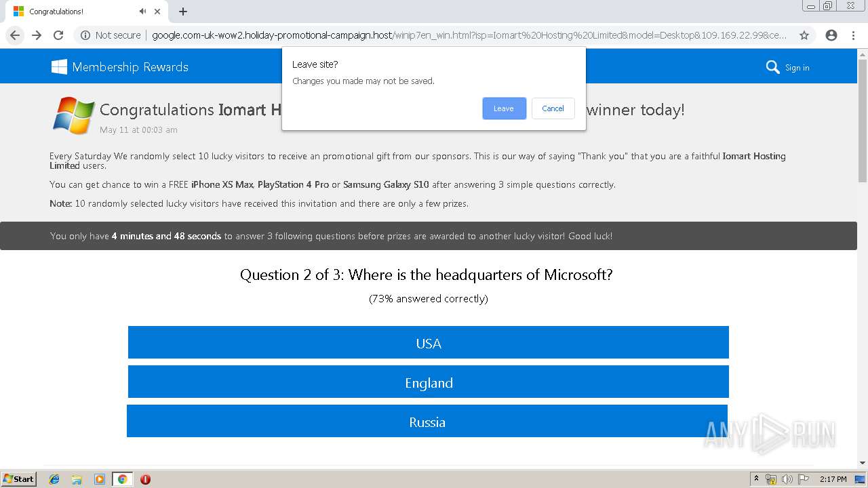Image resolution: width=868 pixels, height=488 pixels.
Task: Launch Internet Explorer from the taskbar
Action: click(54, 479)
